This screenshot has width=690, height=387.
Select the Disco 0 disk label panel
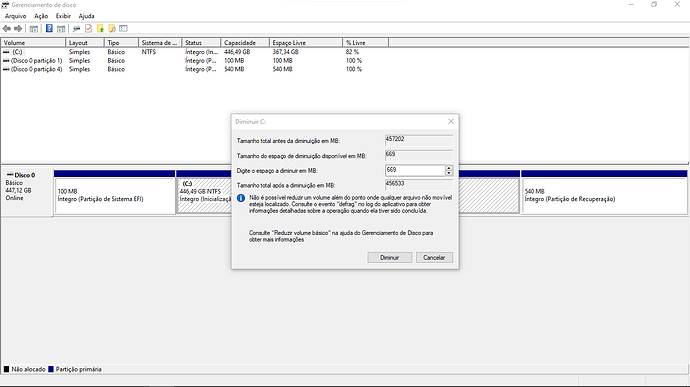tap(27, 192)
